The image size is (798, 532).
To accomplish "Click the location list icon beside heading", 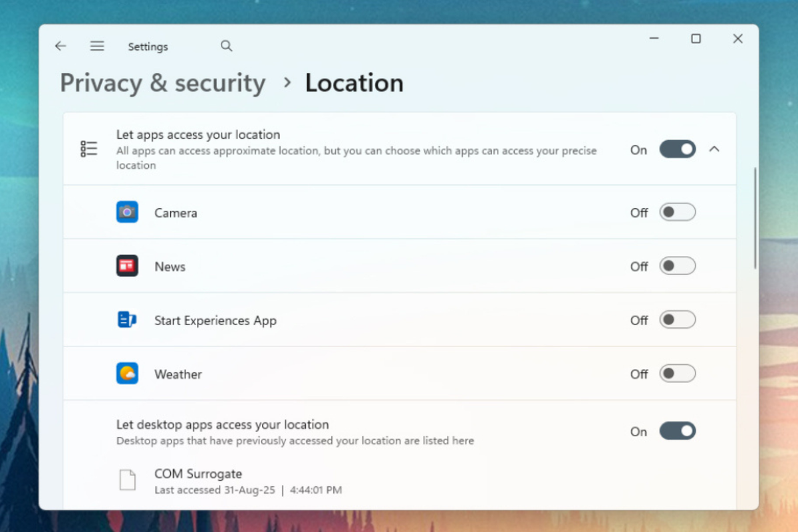I will (x=88, y=149).
